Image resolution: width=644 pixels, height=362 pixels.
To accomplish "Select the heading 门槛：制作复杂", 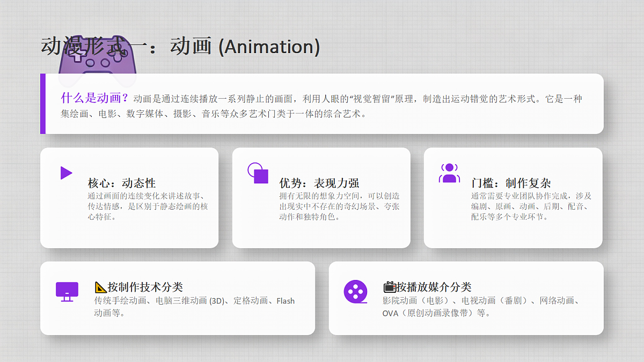I will point(511,183).
